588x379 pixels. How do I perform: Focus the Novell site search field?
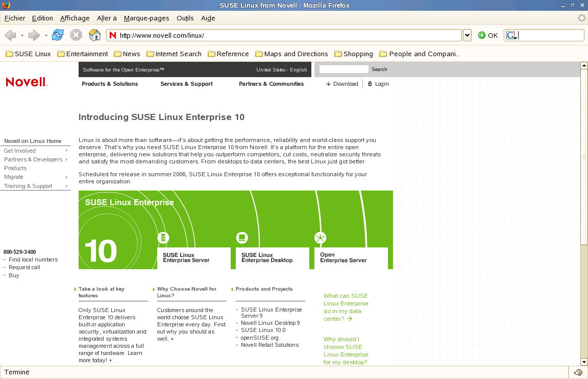(x=344, y=69)
